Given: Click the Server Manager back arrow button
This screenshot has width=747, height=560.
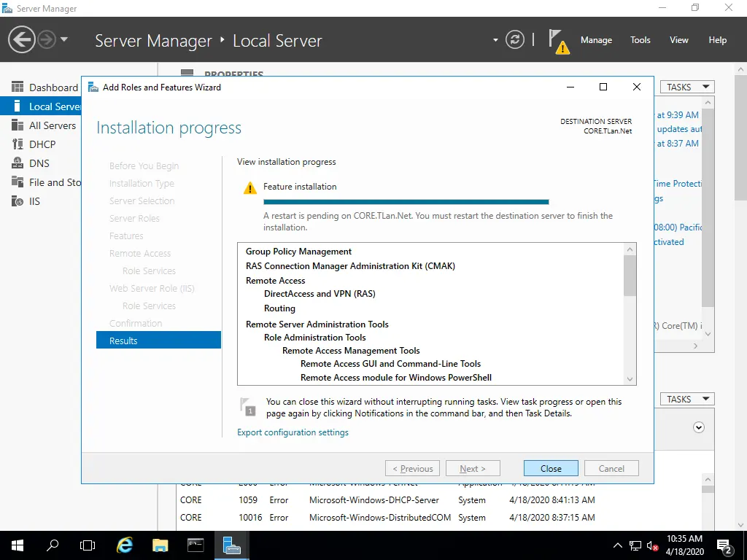Looking at the screenshot, I should (21, 39).
